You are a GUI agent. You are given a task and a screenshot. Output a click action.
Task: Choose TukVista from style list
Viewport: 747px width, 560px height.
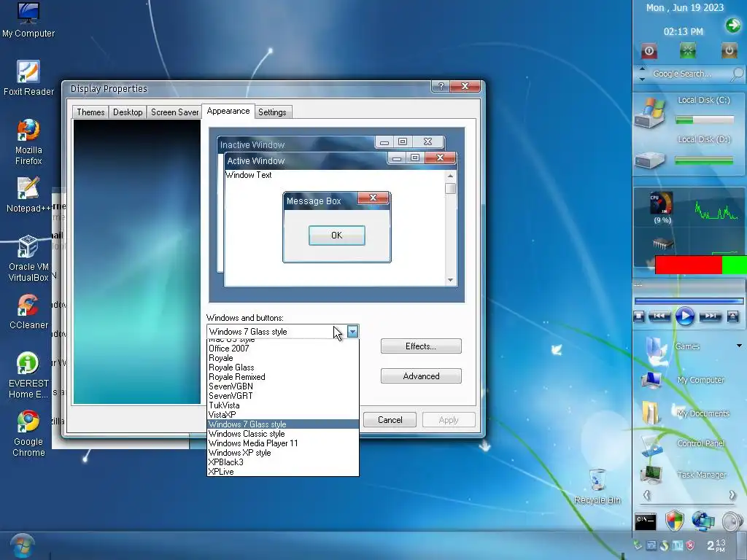283,405
